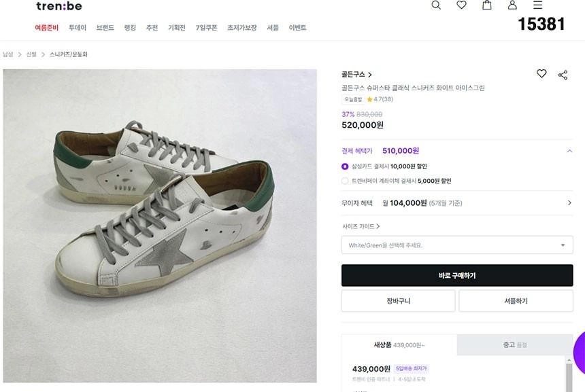Click the sneaker product image
Image resolution: width=585 pixels, height=392 pixels.
(160, 226)
